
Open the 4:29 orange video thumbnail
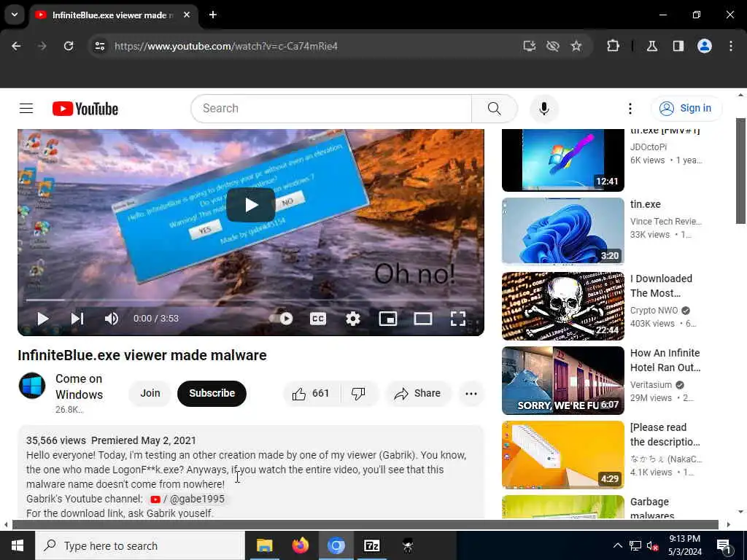[x=562, y=455]
